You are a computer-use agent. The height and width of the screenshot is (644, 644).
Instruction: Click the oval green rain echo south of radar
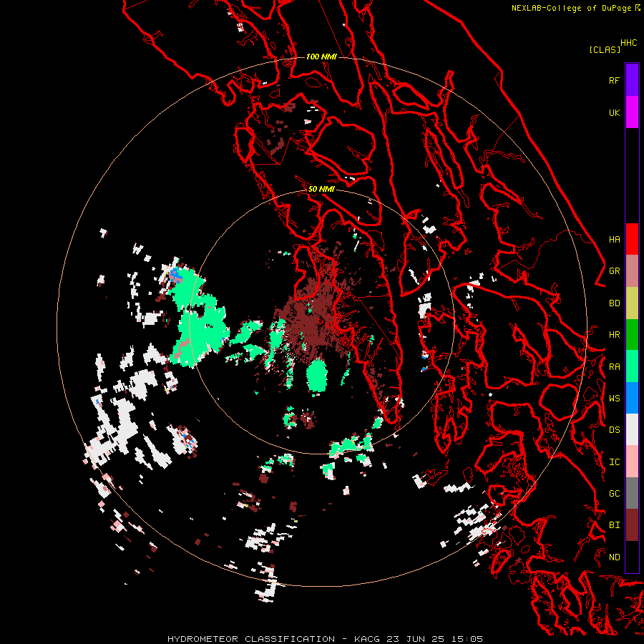click(317, 375)
